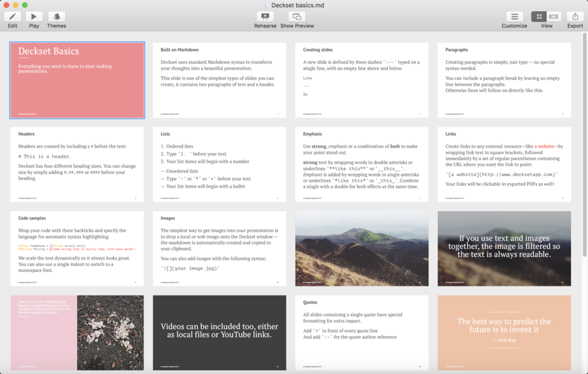The width and height of the screenshot is (588, 374).
Task: Select the Built on Markdown slide
Action: pos(220,80)
